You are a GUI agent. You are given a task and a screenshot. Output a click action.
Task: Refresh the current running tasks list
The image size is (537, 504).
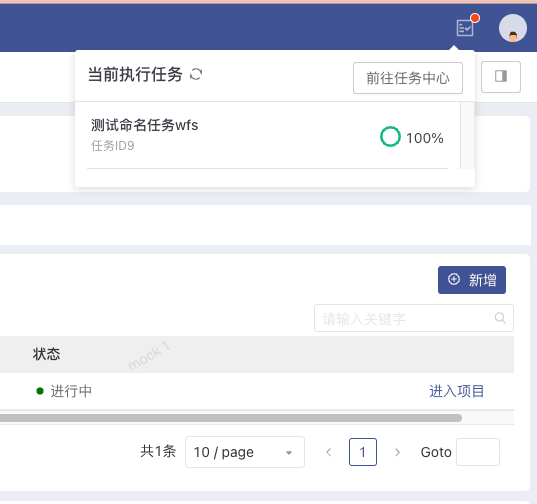[x=196, y=74]
